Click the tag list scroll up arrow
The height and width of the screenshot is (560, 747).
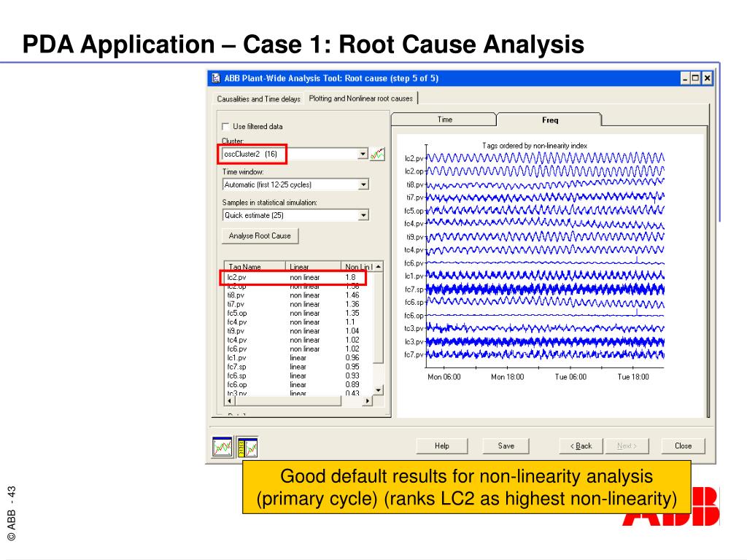click(379, 267)
